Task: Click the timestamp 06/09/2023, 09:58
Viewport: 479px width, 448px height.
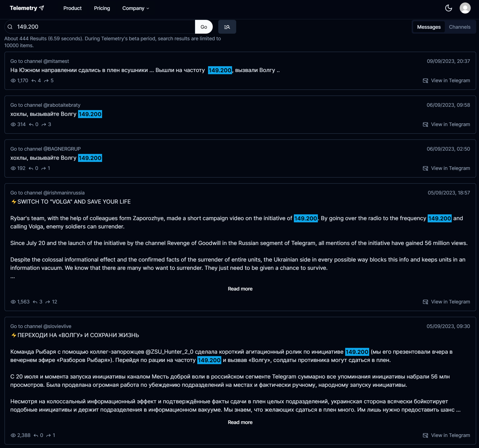Action: point(448,105)
